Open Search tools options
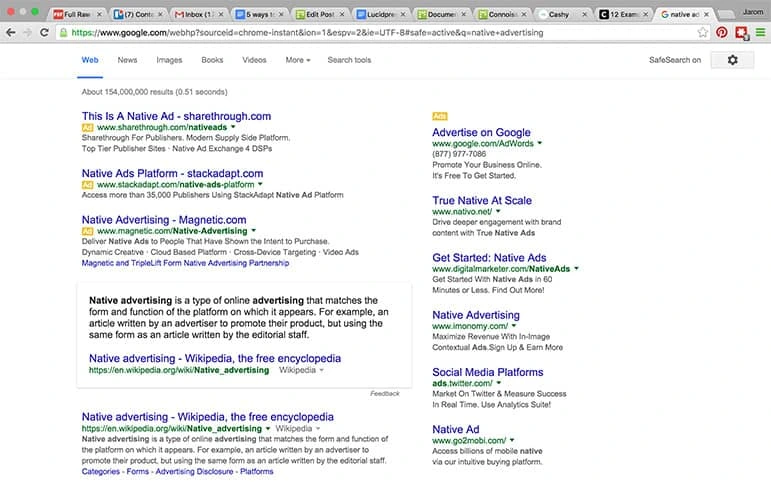This screenshot has height=482, width=771. tap(350, 60)
